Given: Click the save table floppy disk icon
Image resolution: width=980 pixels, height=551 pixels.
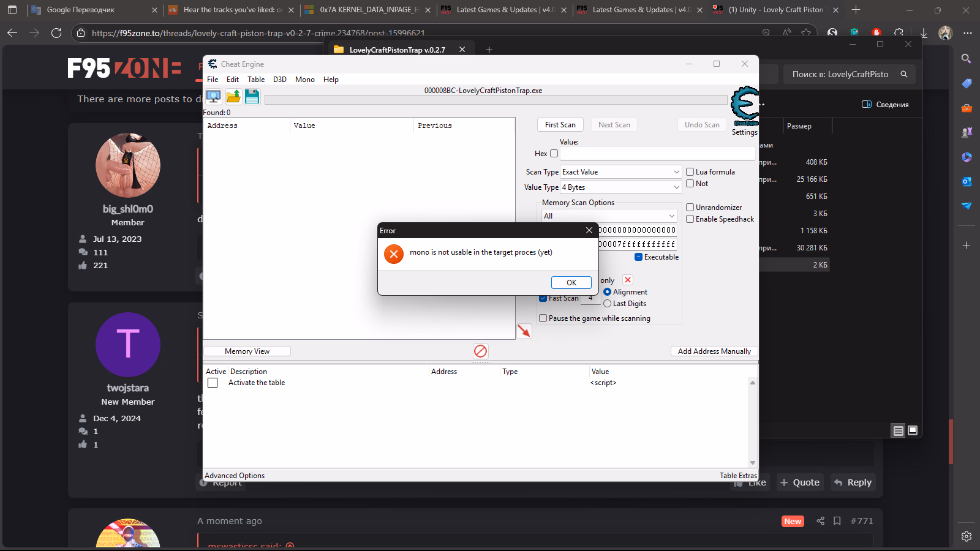Looking at the screenshot, I should [x=252, y=97].
